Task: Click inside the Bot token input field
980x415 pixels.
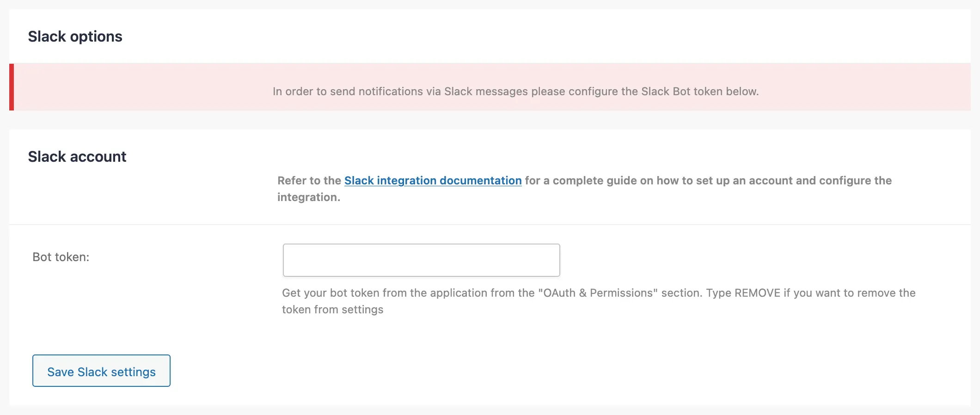Action: point(421,260)
